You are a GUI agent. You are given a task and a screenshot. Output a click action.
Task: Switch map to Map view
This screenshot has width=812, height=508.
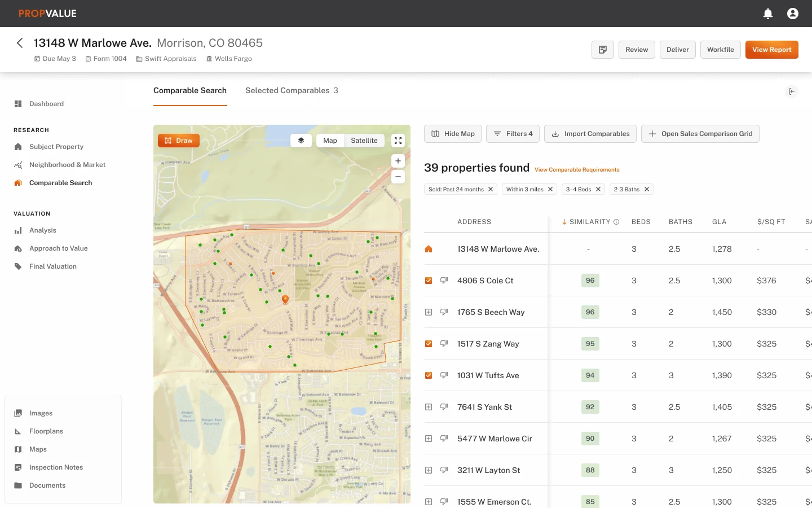[x=330, y=141]
